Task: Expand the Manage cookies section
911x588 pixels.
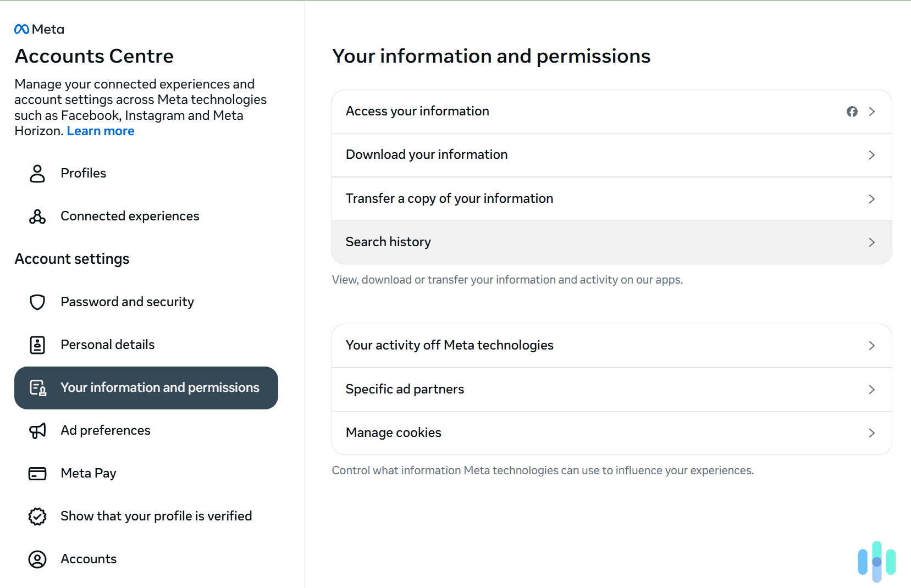Action: (x=611, y=432)
